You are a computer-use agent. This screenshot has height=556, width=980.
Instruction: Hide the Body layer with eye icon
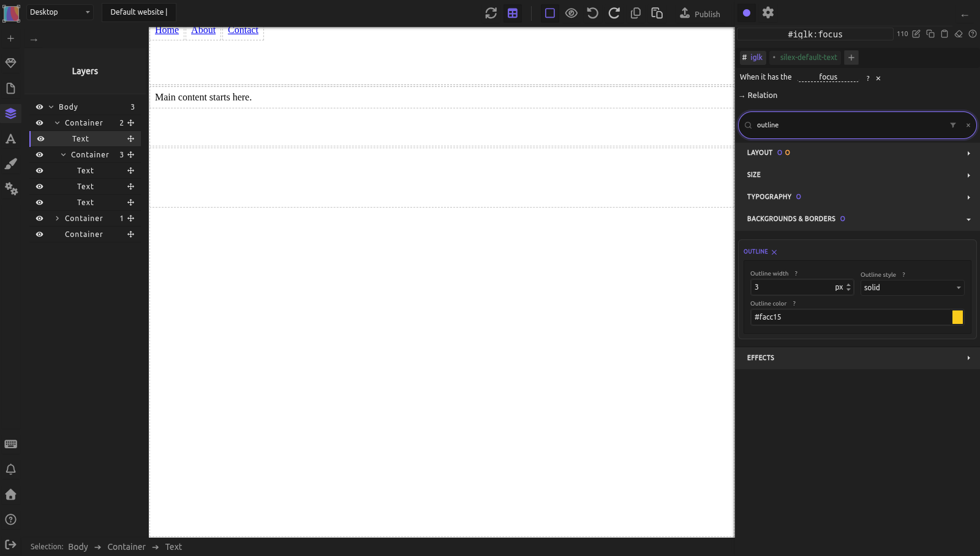click(39, 107)
